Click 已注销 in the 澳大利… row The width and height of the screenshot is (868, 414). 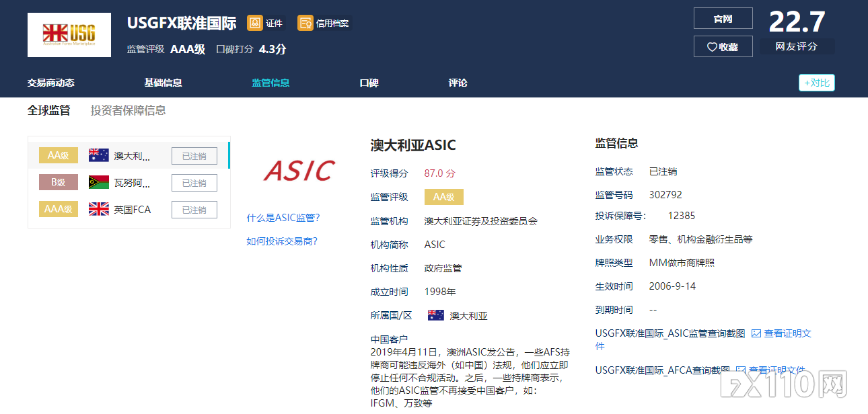point(194,156)
